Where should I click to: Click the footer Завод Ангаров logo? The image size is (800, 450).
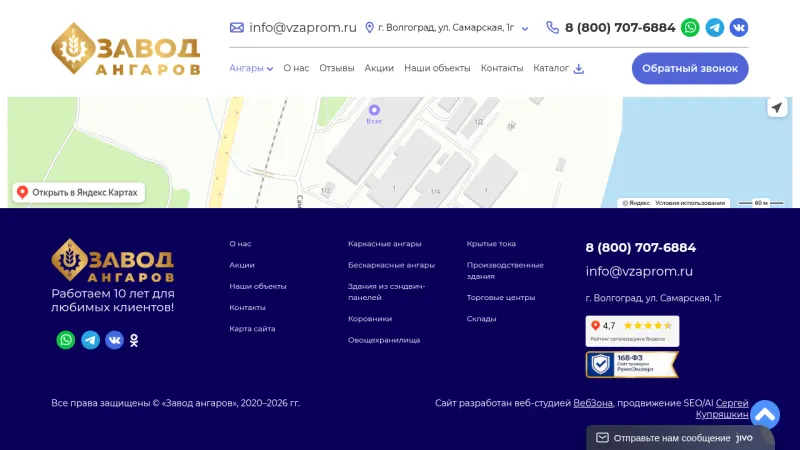click(113, 260)
